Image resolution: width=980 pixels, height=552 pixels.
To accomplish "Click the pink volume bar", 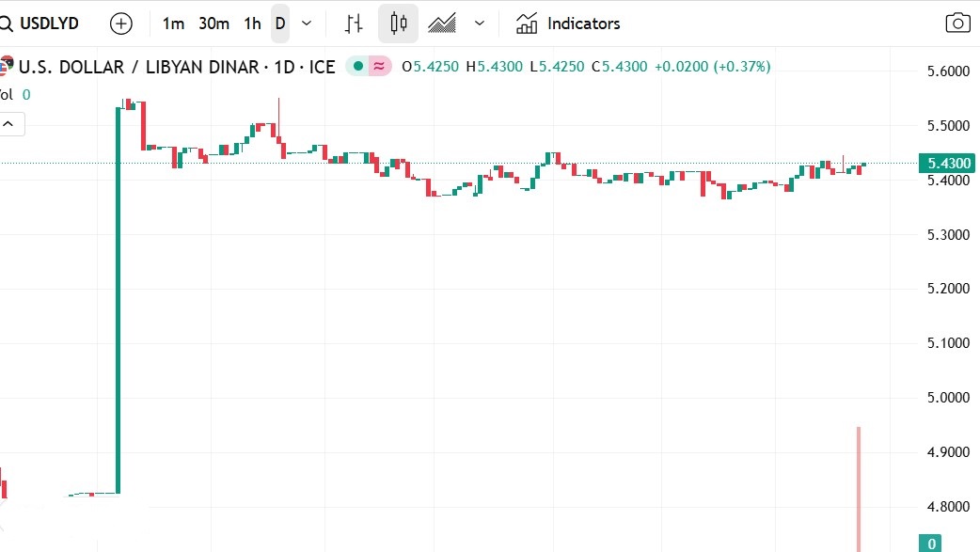I will pos(859,487).
